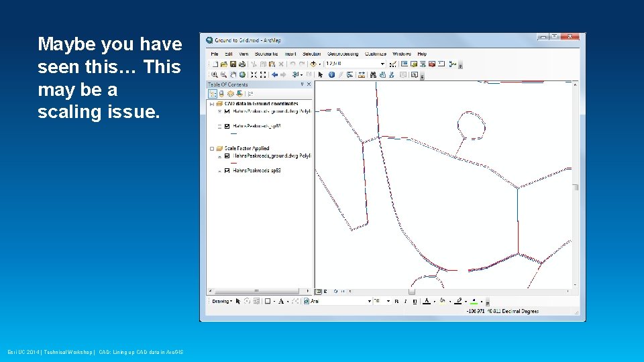Select the Pan hand tool
The width and height of the screenshot is (644, 362).
[x=233, y=74]
